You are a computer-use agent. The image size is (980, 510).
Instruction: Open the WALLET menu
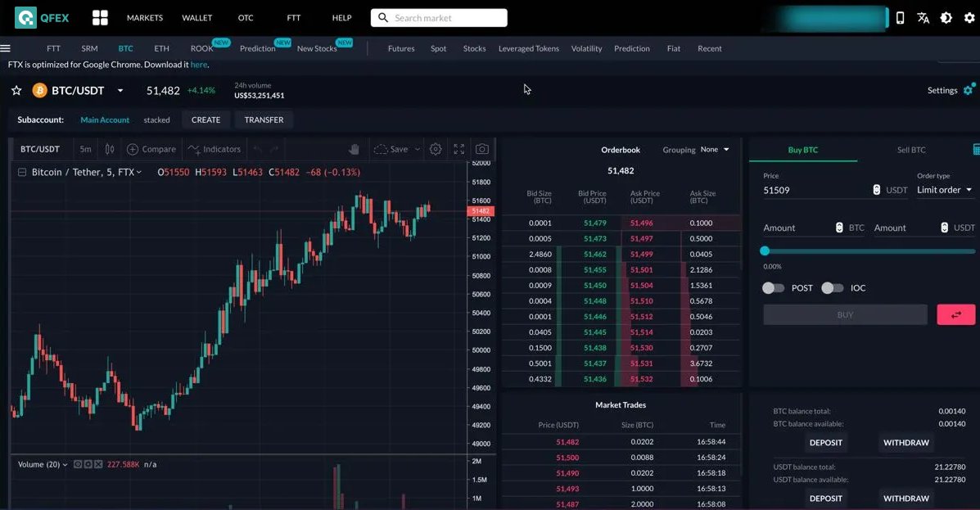196,17
